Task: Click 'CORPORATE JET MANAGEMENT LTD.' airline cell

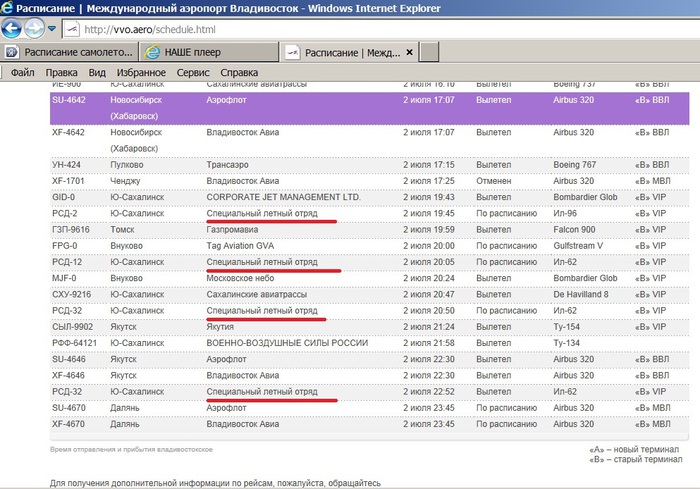Action: click(283, 197)
